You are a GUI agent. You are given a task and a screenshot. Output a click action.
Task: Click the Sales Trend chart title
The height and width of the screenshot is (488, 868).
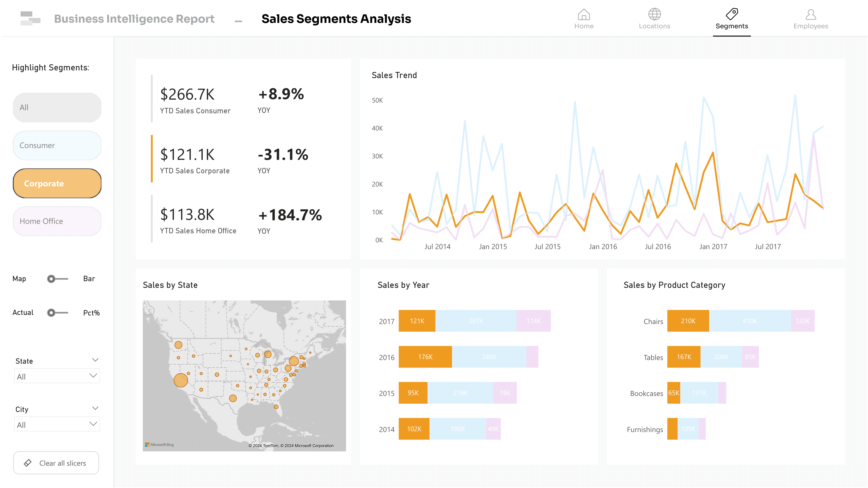pos(394,75)
